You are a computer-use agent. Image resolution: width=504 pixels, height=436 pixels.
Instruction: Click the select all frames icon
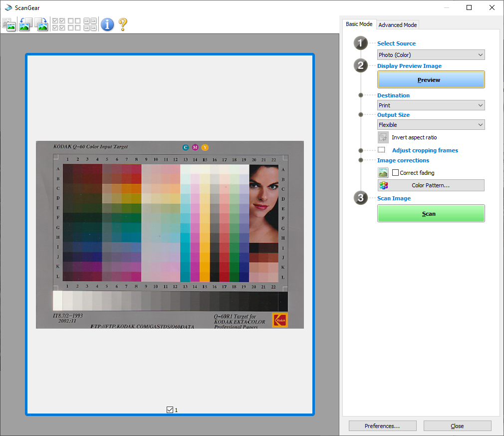[90, 24]
